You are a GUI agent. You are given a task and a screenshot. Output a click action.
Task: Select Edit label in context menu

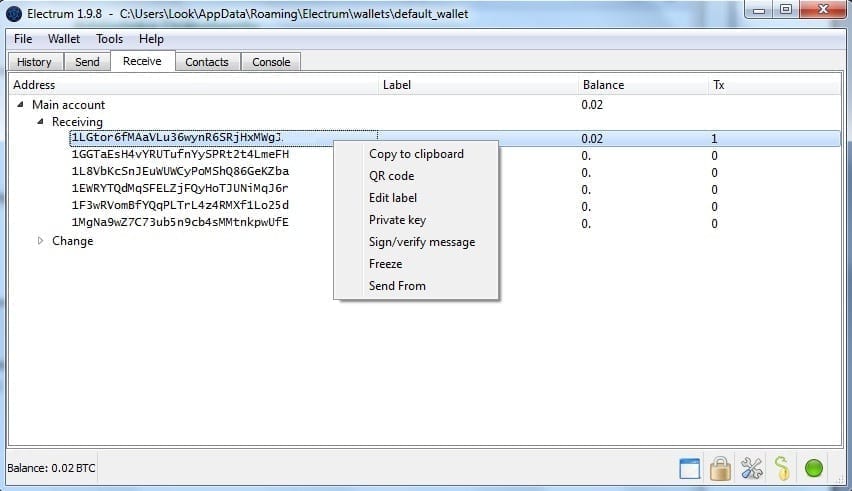(x=416, y=198)
